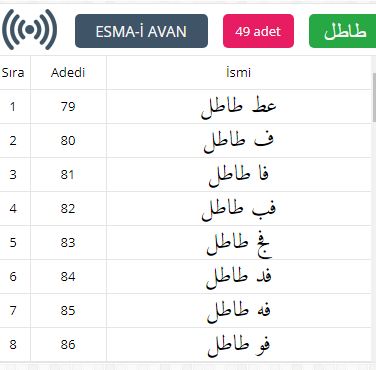Click the pink 49 adet badge

(258, 31)
